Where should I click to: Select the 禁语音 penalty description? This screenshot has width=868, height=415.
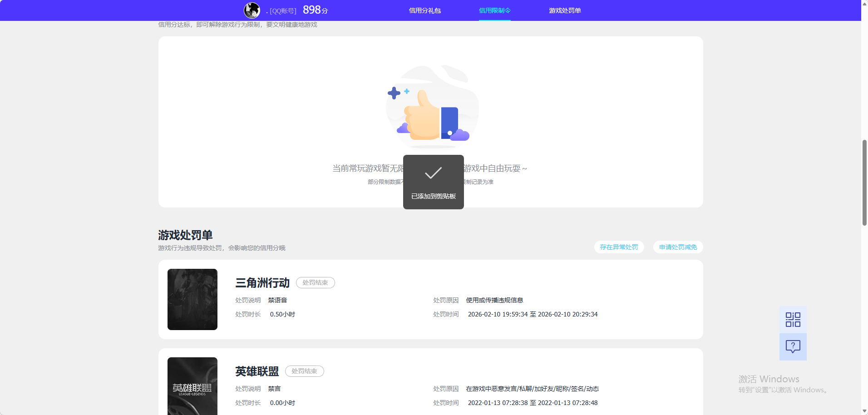click(277, 300)
